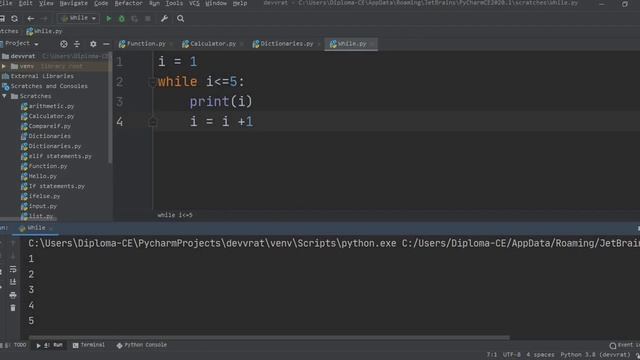Viewport: 640px width, 360px height.
Task: Click the horizontal scrollbar in Run output
Action: pos(269,338)
